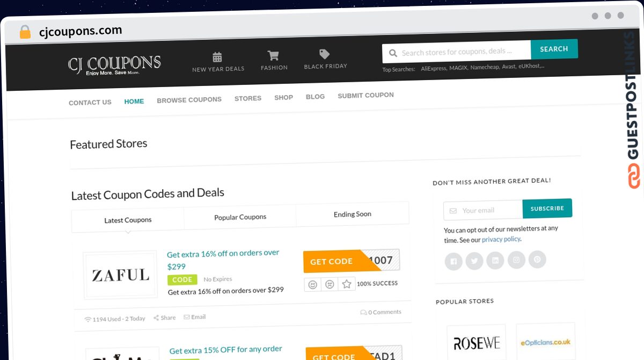Click the 'No Expires' text
The width and height of the screenshot is (644, 360).
pos(218,279)
